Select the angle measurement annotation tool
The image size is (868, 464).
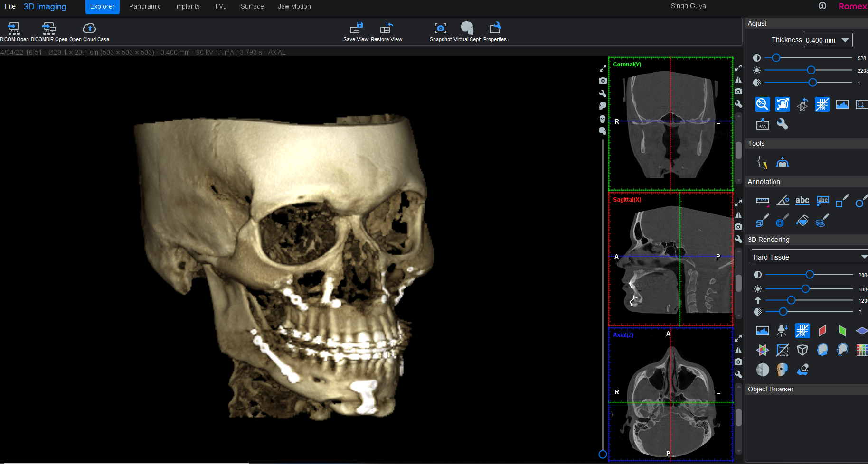tap(783, 201)
